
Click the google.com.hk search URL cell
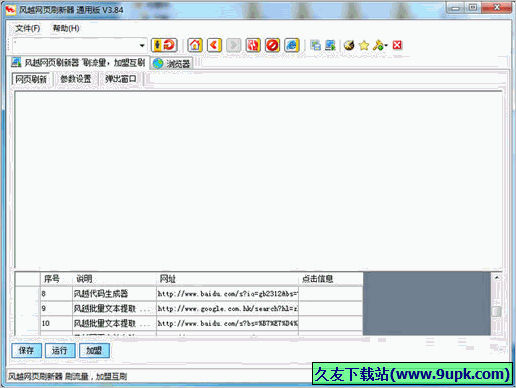click(x=228, y=309)
